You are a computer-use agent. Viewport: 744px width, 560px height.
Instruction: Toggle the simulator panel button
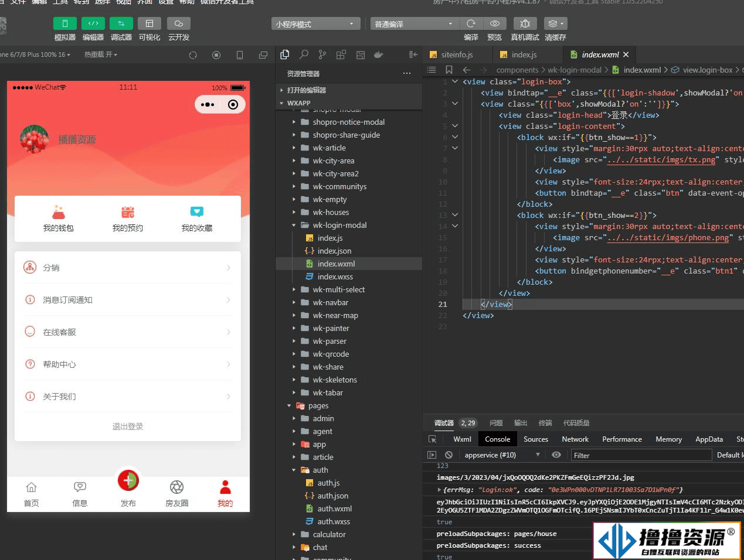(x=64, y=23)
